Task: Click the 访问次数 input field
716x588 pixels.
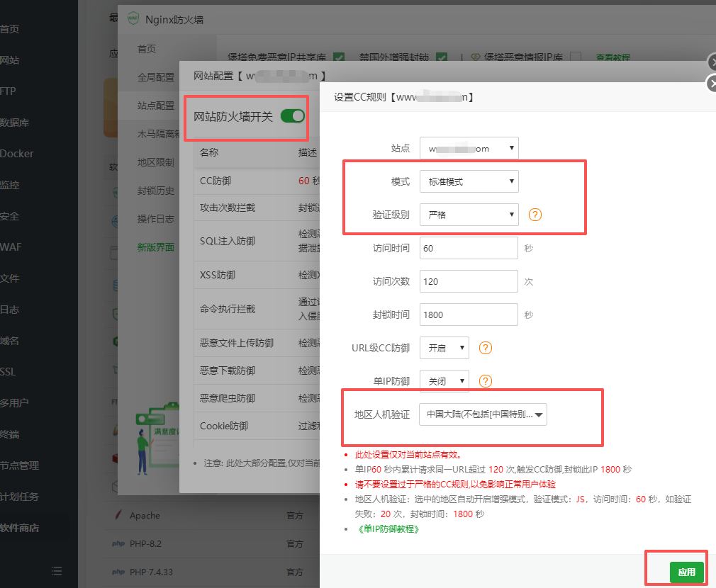Action: pyautogui.click(x=469, y=281)
